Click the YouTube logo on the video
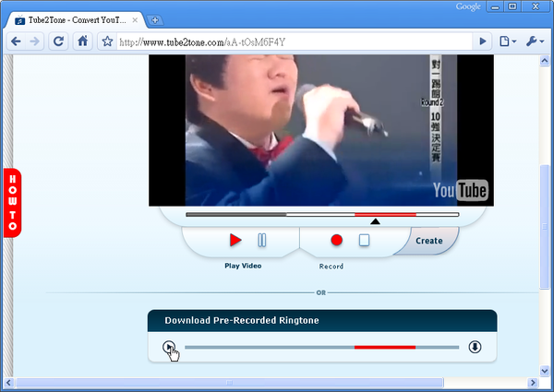The width and height of the screenshot is (554, 392). point(461,191)
